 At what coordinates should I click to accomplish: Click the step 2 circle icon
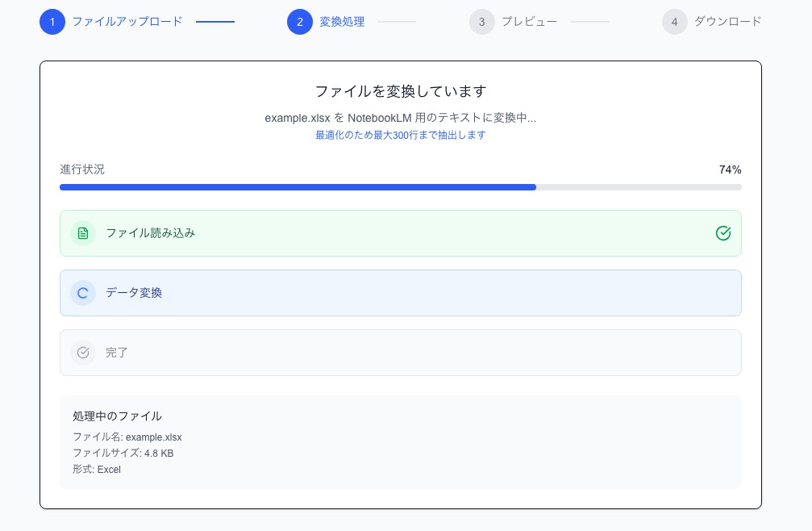point(300,22)
